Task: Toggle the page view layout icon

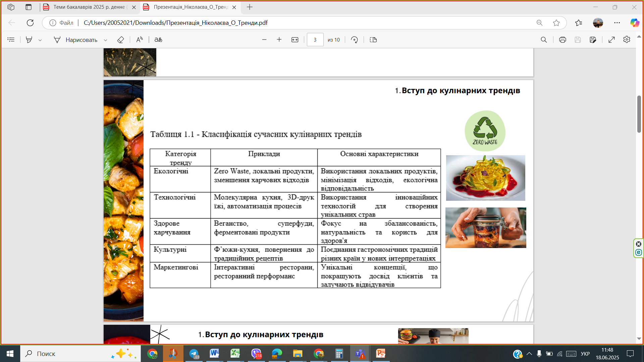Action: (373, 40)
